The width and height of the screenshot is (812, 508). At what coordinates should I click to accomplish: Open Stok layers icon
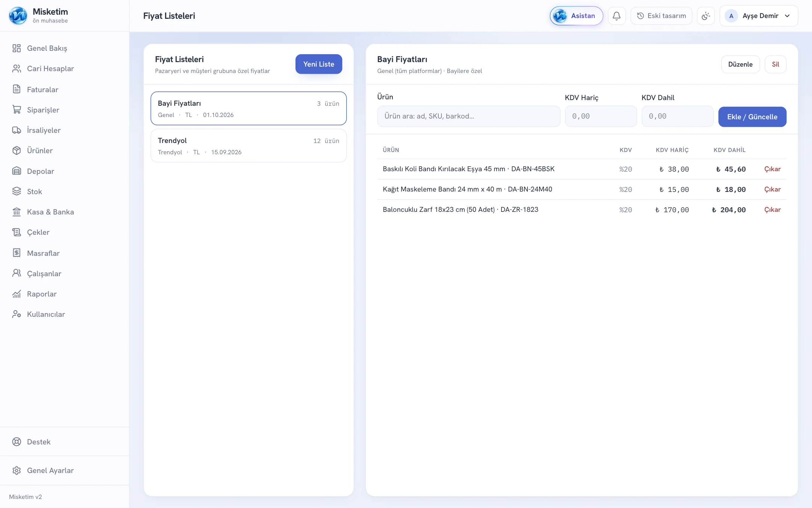point(17,191)
